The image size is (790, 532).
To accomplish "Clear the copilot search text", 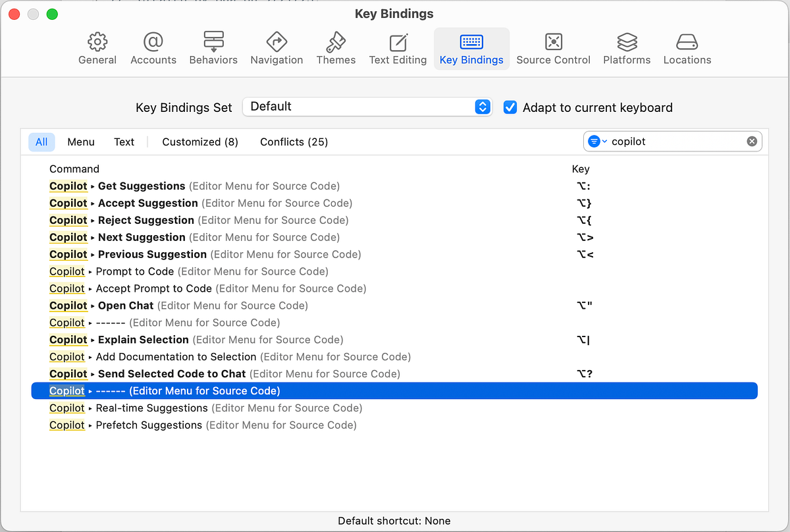I will coord(752,141).
